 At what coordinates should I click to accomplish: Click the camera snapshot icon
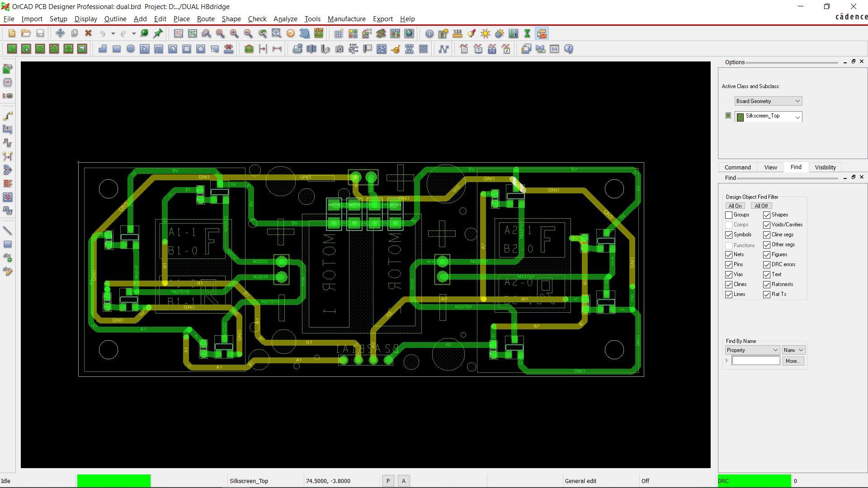(340, 49)
